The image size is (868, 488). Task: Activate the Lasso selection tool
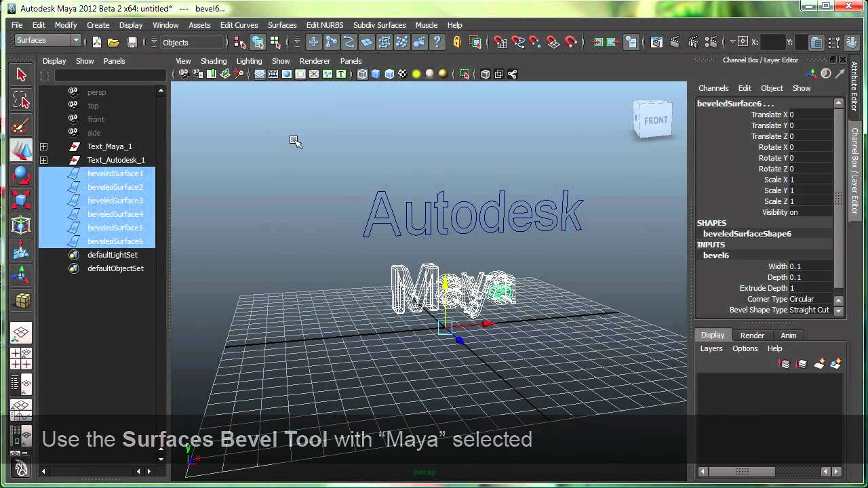point(21,100)
